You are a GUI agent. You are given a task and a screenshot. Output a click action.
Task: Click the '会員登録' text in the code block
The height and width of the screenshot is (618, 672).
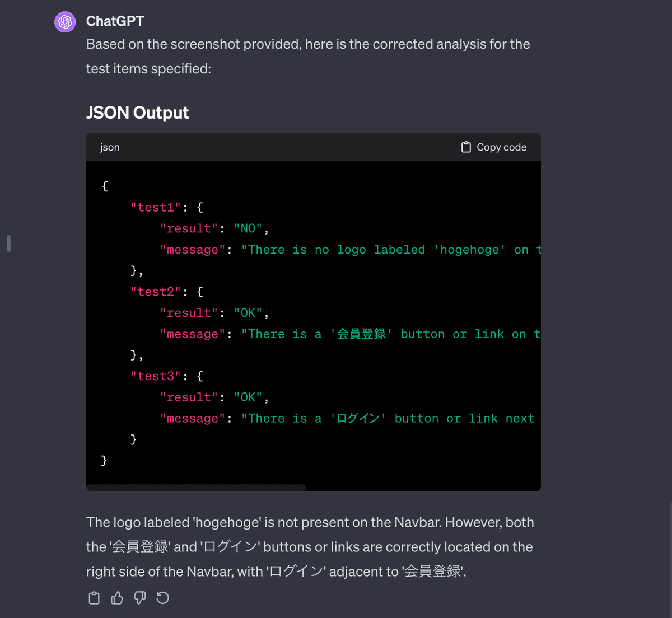[x=360, y=334]
